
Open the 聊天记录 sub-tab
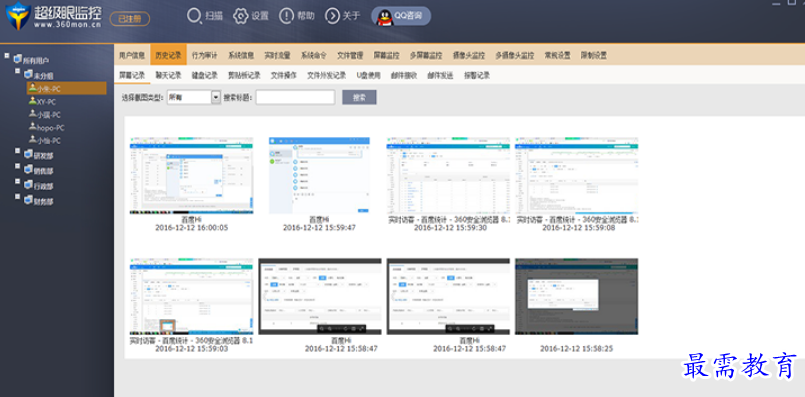click(168, 75)
